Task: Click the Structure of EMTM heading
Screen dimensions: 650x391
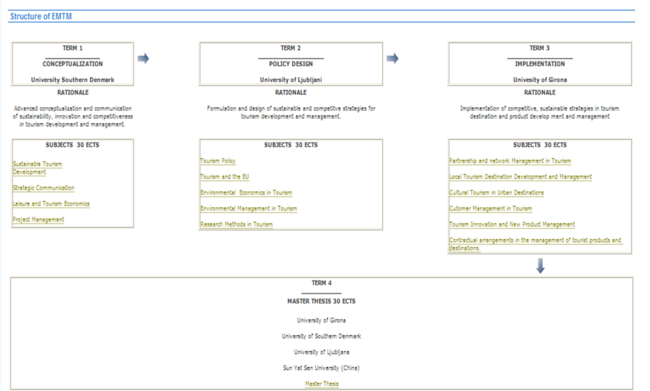Action: point(41,17)
